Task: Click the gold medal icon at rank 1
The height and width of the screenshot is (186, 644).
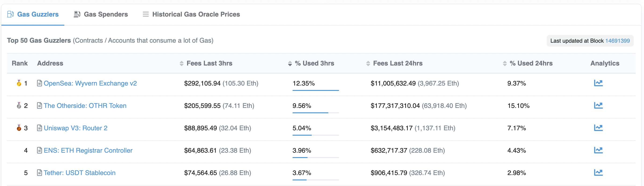Action: coord(19,83)
